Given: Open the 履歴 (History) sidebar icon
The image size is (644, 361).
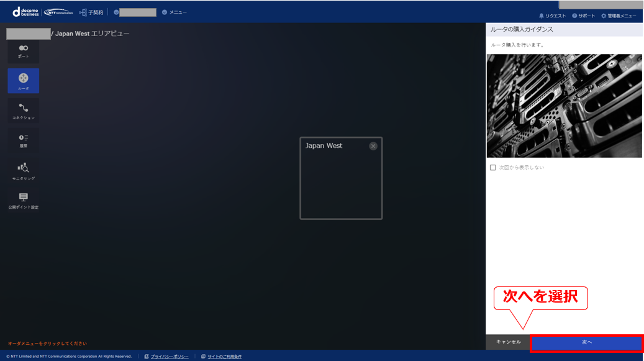Looking at the screenshot, I should (x=24, y=140).
